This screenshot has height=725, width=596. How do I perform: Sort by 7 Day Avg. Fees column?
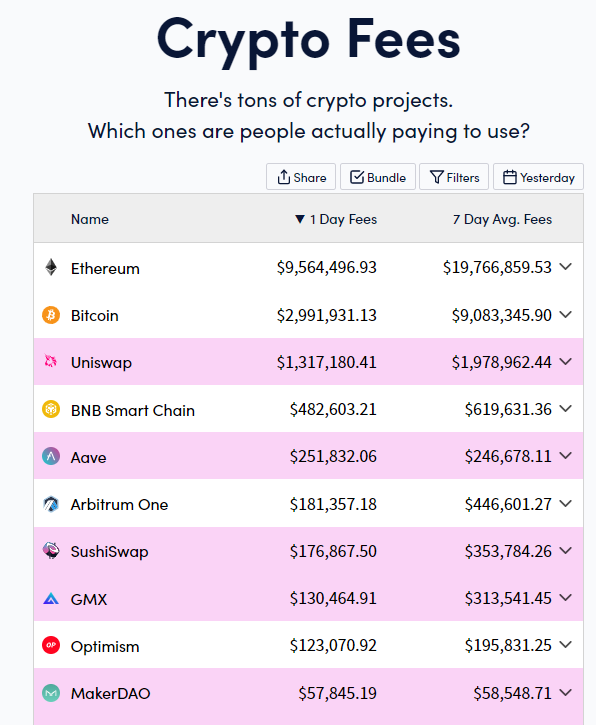click(502, 219)
